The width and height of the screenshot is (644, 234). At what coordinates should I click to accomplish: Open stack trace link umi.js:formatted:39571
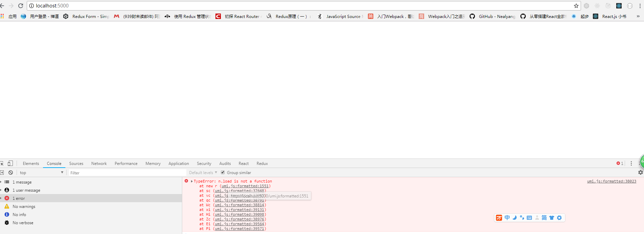240,229
